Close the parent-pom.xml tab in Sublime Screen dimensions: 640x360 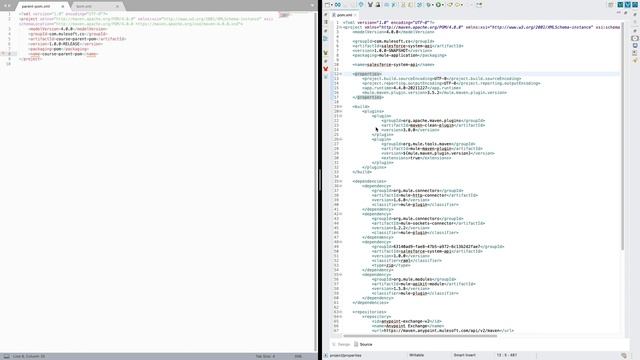click(62, 7)
